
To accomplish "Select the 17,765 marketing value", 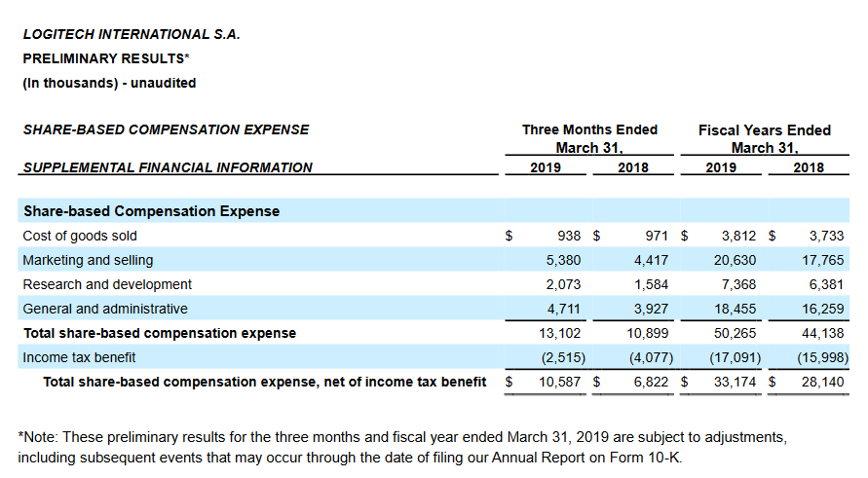I will [x=823, y=260].
